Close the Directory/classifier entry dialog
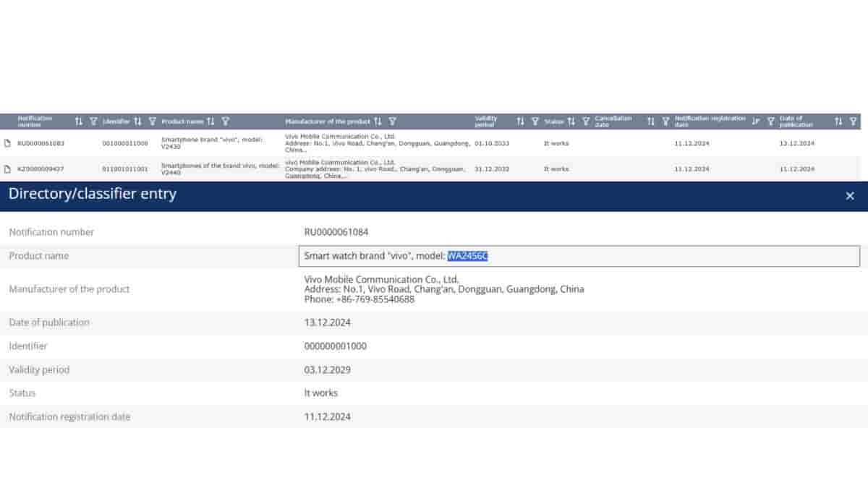 (x=850, y=196)
